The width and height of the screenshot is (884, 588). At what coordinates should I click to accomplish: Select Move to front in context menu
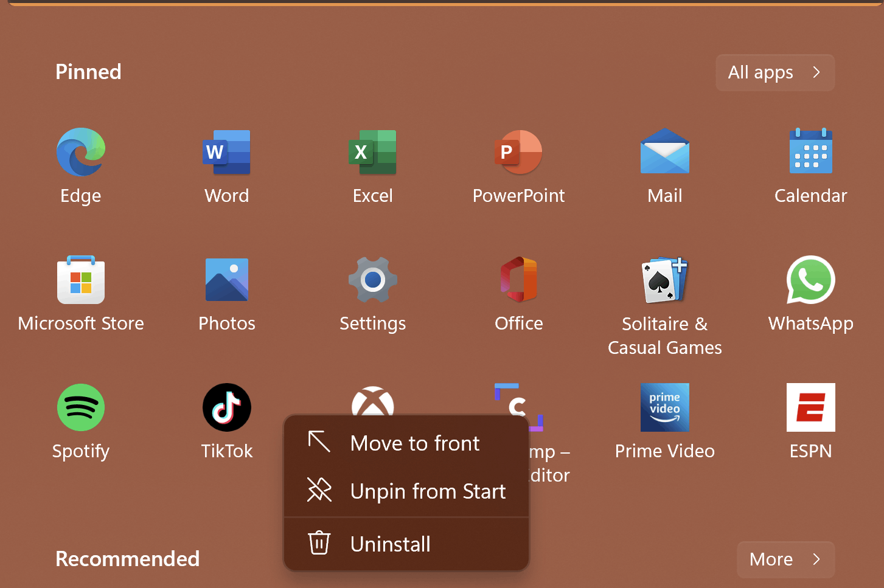tap(406, 443)
